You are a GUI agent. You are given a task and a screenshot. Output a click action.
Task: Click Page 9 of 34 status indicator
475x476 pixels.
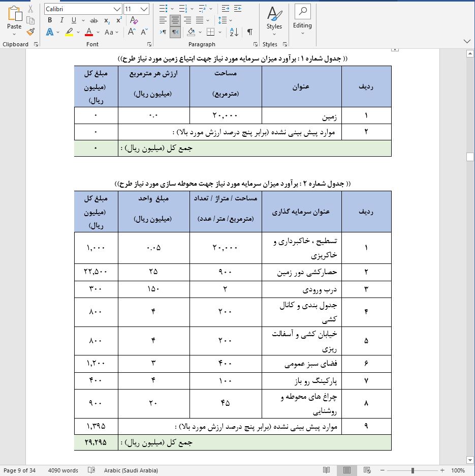19,470
